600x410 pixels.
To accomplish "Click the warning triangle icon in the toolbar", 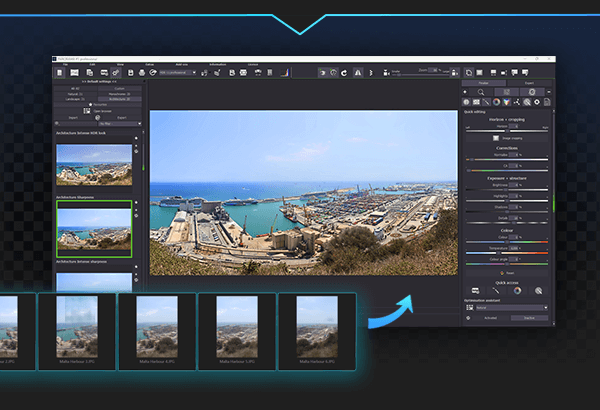I will (358, 73).
